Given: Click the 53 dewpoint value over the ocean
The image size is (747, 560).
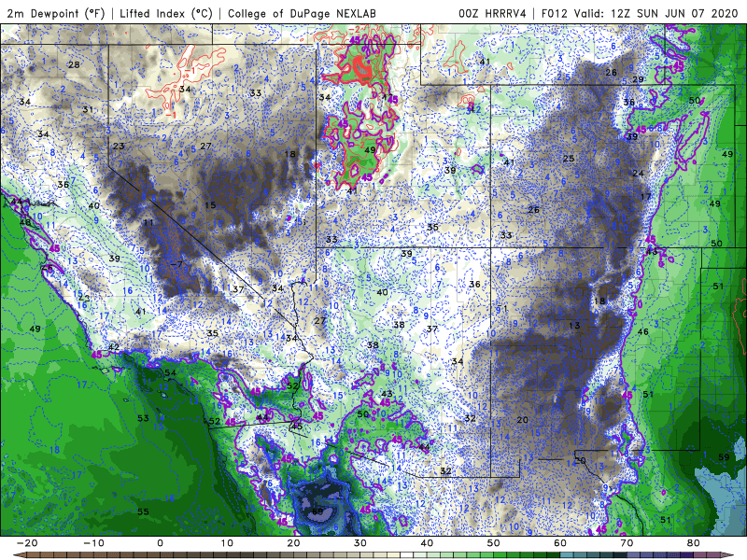Looking at the screenshot, I should 143,418.
